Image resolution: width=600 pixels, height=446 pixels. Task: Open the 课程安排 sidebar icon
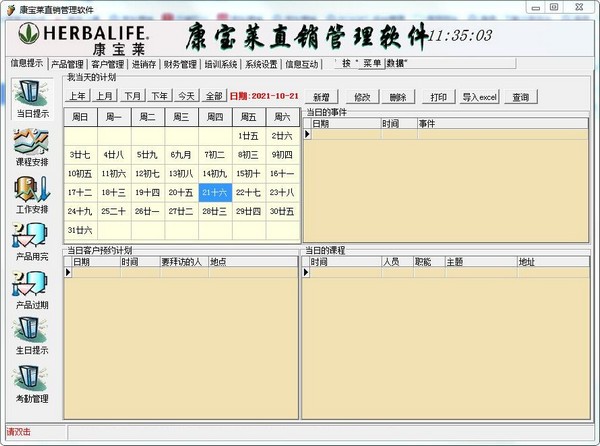pyautogui.click(x=32, y=148)
